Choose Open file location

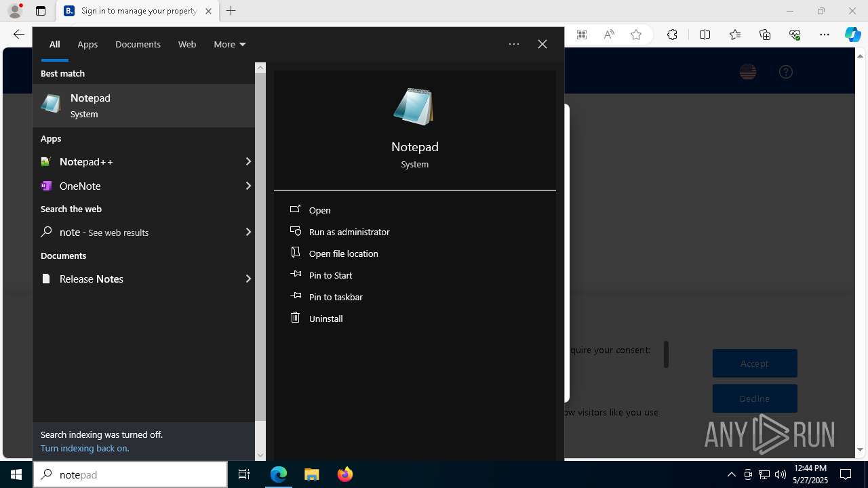[x=343, y=253]
